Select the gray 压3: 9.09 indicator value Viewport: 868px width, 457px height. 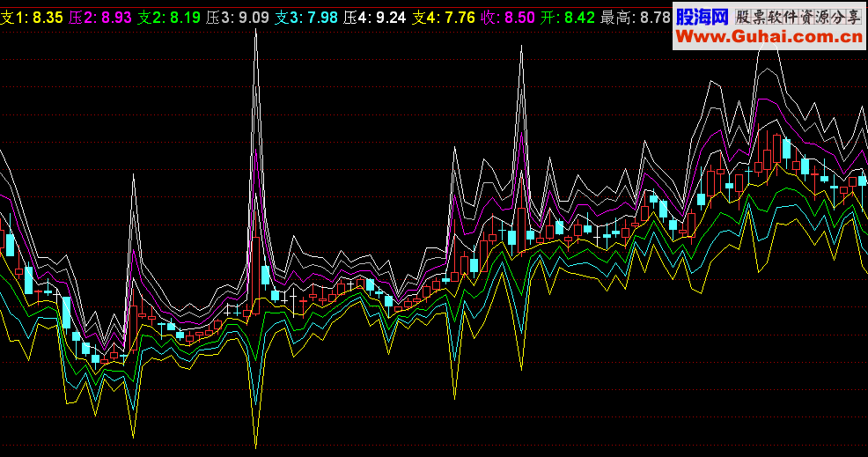tap(238, 18)
